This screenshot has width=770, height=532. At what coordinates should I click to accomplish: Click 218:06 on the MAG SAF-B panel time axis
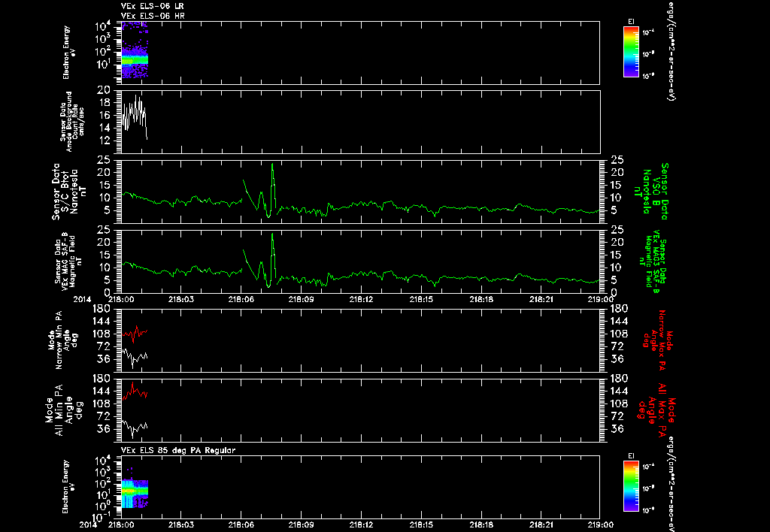pos(241,299)
